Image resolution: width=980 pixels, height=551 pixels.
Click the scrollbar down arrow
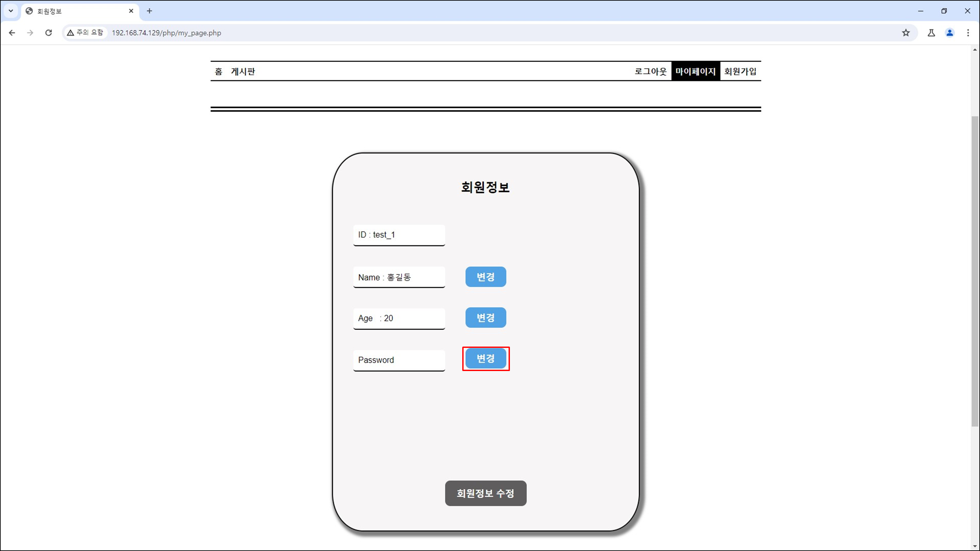pyautogui.click(x=975, y=546)
